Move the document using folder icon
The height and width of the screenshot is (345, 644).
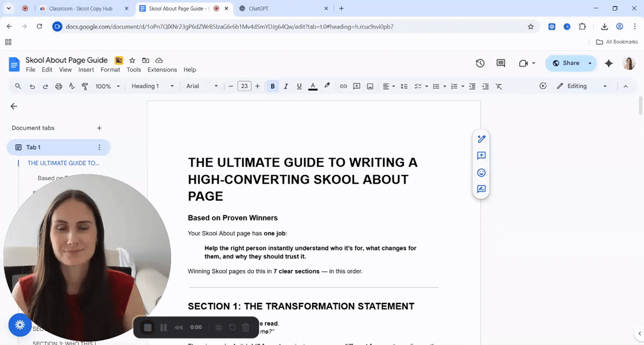click(145, 60)
